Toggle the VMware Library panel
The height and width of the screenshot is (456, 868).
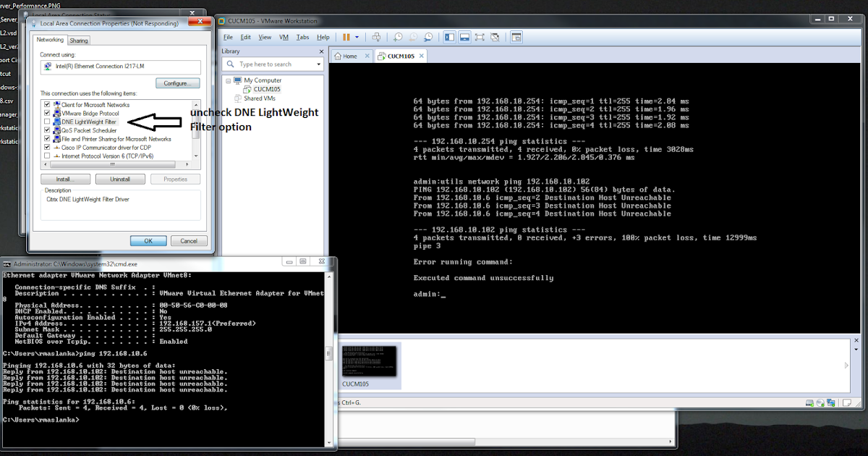[x=449, y=36]
